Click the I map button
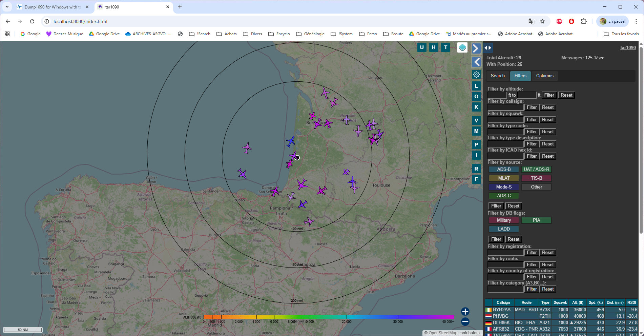 476,155
